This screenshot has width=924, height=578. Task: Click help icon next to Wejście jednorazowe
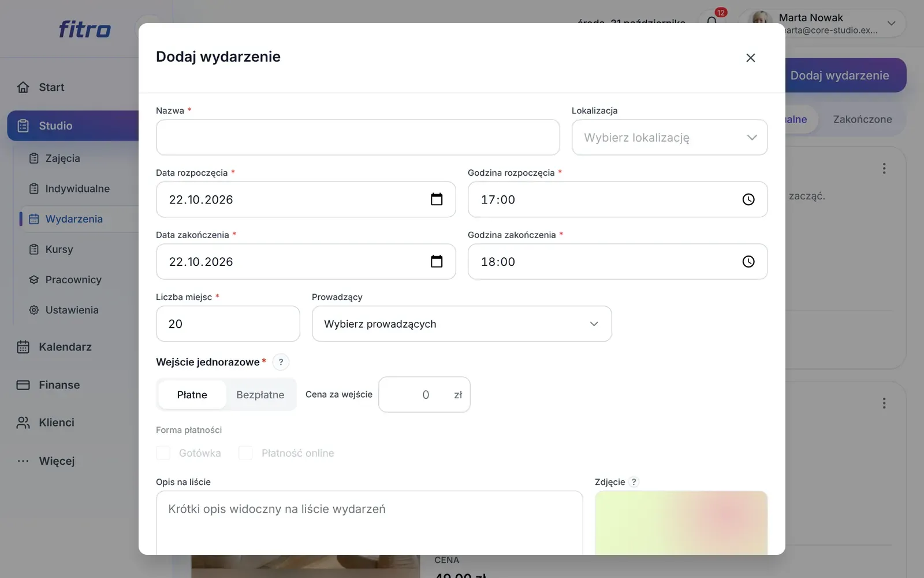click(281, 362)
